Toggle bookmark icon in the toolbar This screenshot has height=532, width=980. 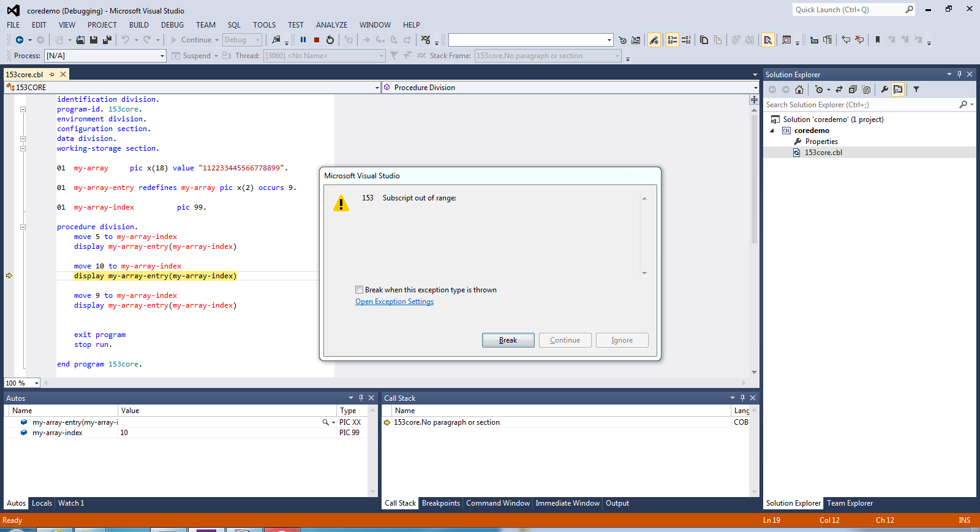(x=878, y=40)
